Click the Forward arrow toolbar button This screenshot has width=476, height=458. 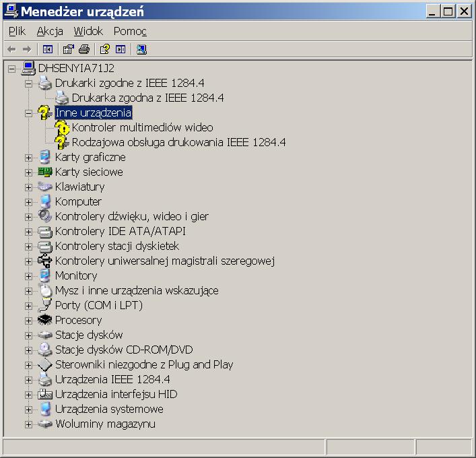pyautogui.click(x=27, y=49)
